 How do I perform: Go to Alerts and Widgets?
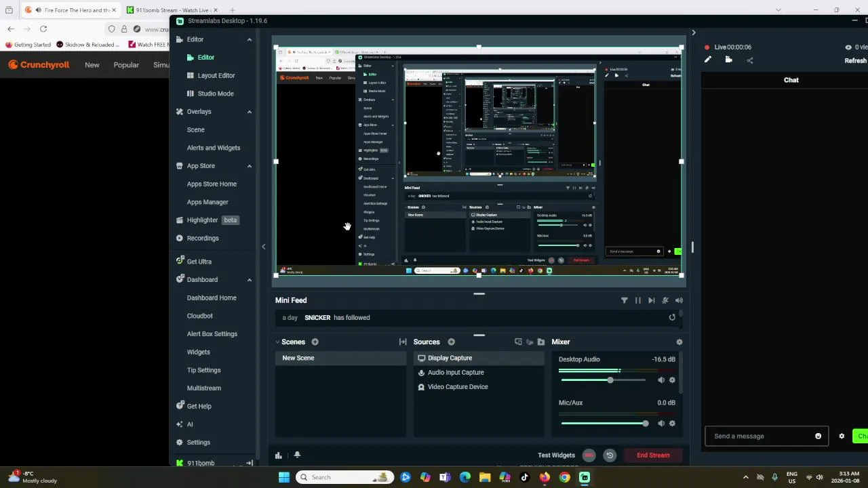click(214, 148)
